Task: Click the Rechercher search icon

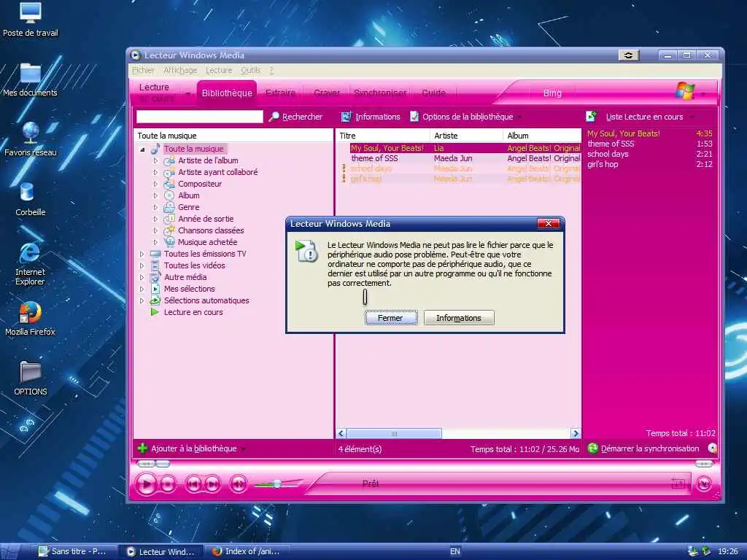Action: (274, 117)
